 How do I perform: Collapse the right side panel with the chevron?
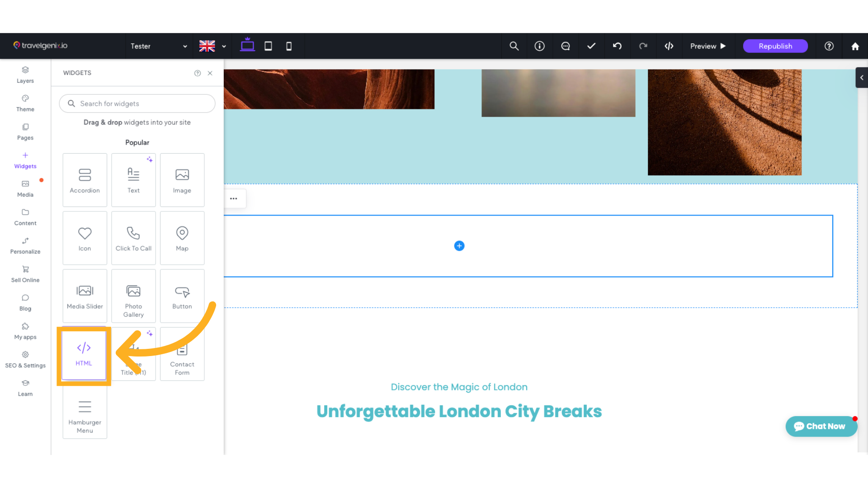click(861, 77)
